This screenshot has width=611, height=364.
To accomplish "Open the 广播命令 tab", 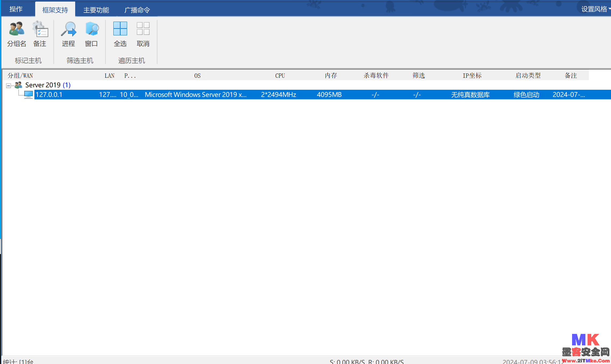I will (137, 10).
